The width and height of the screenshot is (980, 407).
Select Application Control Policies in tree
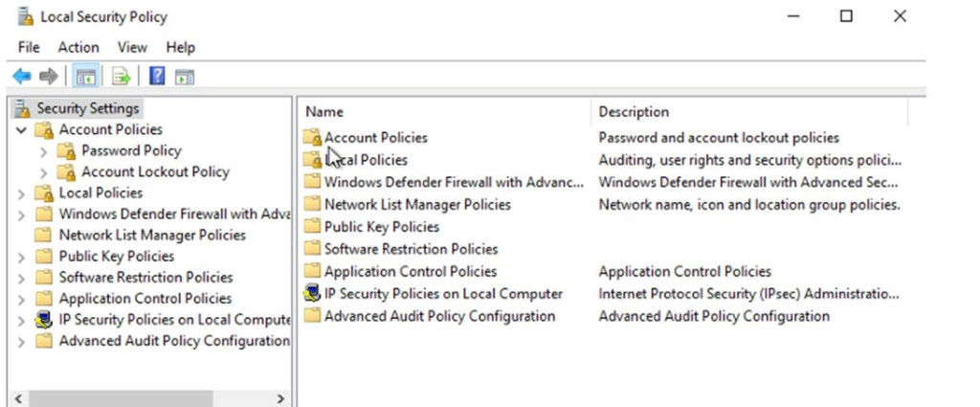pyautogui.click(x=145, y=299)
